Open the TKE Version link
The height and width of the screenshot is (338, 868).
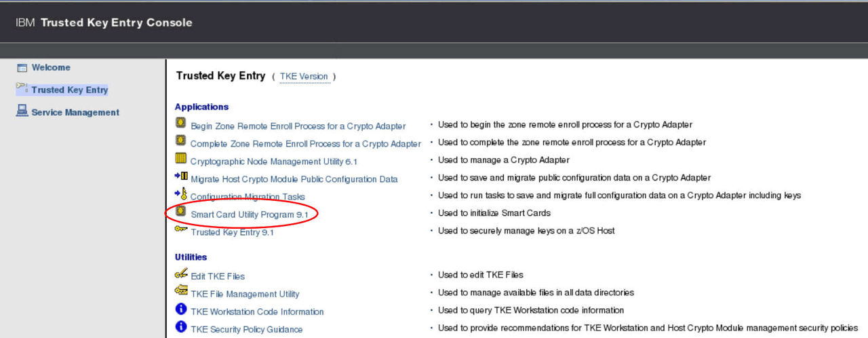304,77
